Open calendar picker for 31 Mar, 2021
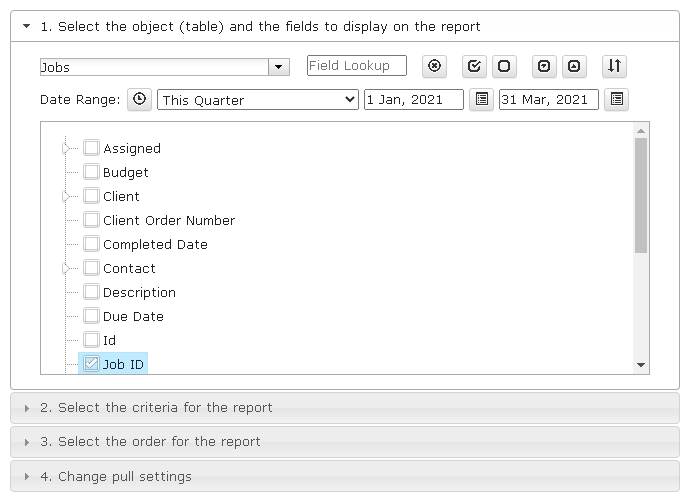The width and height of the screenshot is (691, 503). tap(617, 99)
